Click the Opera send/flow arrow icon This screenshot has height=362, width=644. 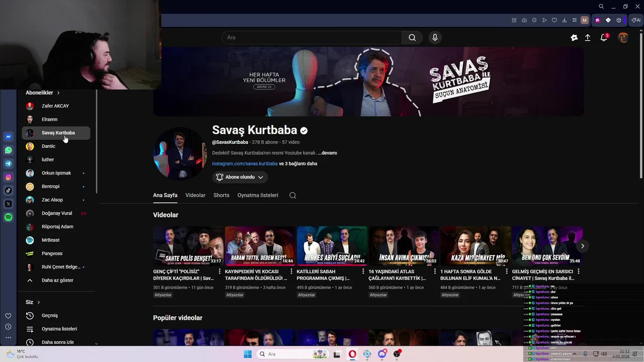[544, 20]
